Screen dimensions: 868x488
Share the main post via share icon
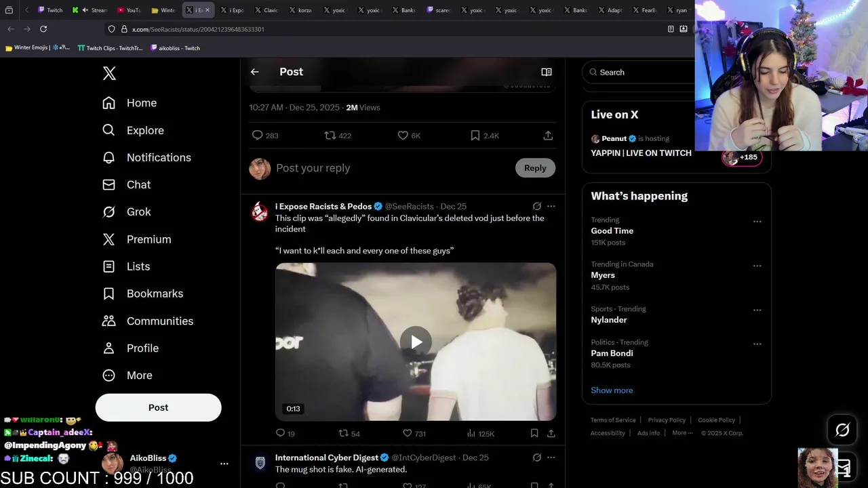[x=548, y=136]
